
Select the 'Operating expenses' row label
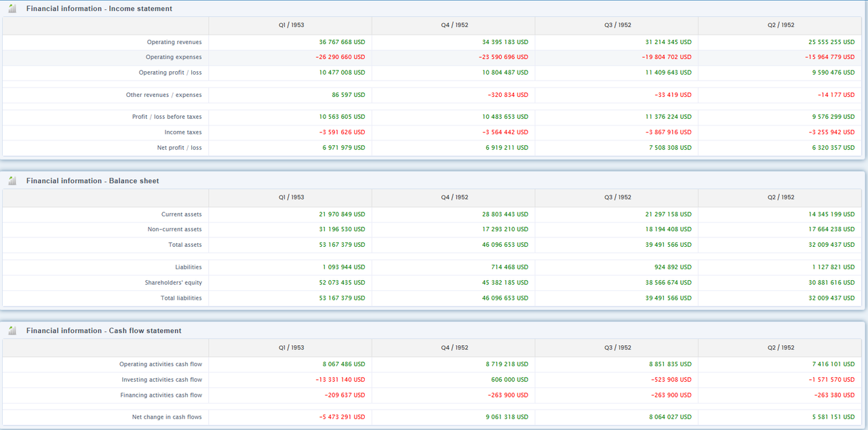point(174,58)
